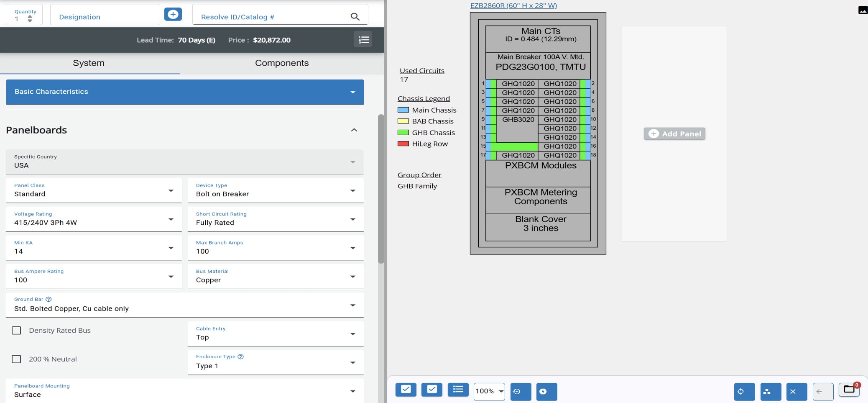Click the search magnifier in Resolve ID field
The width and height of the screenshot is (868, 403).
tap(355, 17)
